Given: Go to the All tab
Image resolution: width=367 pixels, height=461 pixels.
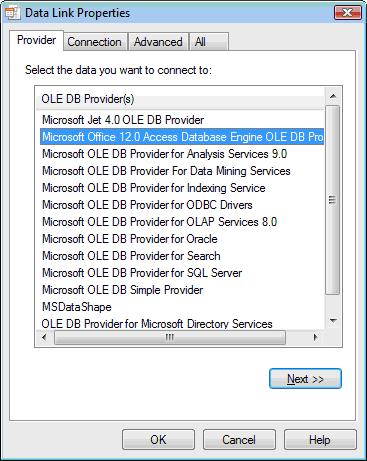Looking at the screenshot, I should point(209,42).
